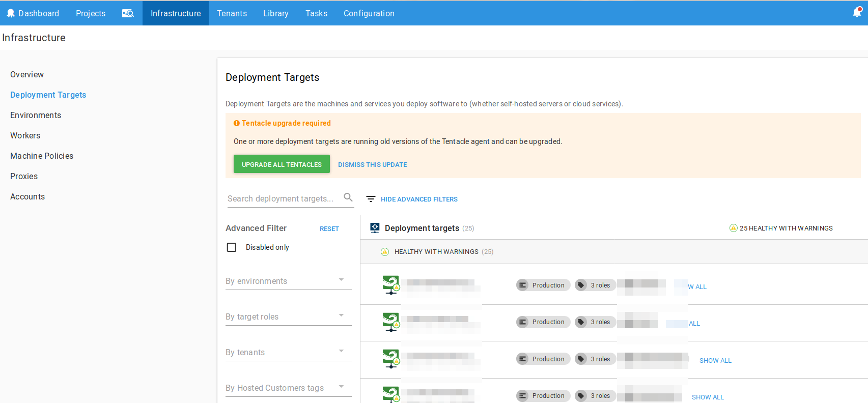Click the 3 roles tag chip in first row
Image resolution: width=868 pixels, height=403 pixels.
(x=595, y=285)
